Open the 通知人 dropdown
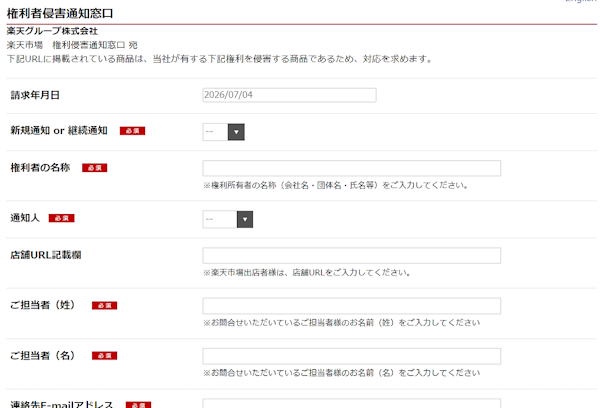The height and width of the screenshot is (408, 600). 228,219
